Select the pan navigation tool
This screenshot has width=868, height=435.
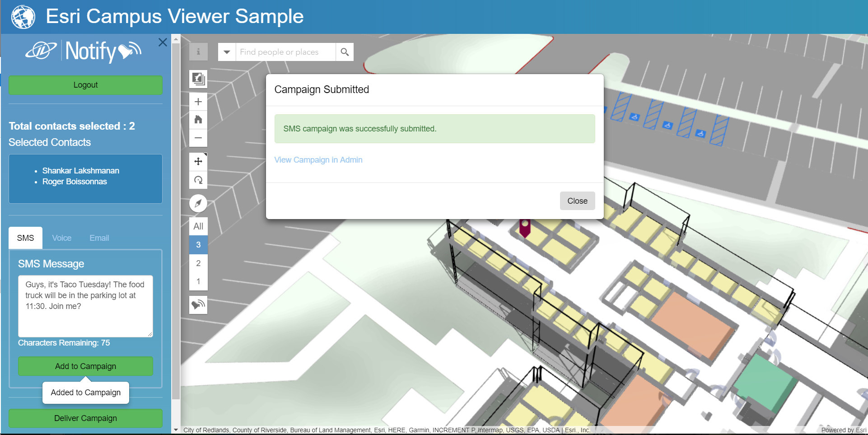(x=198, y=161)
